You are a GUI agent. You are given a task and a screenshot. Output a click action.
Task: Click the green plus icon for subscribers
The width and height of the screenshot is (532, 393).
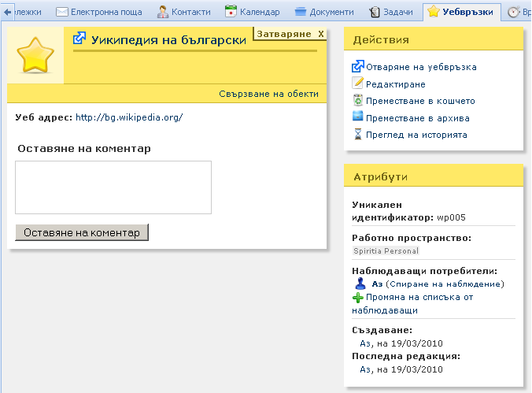coord(358,298)
